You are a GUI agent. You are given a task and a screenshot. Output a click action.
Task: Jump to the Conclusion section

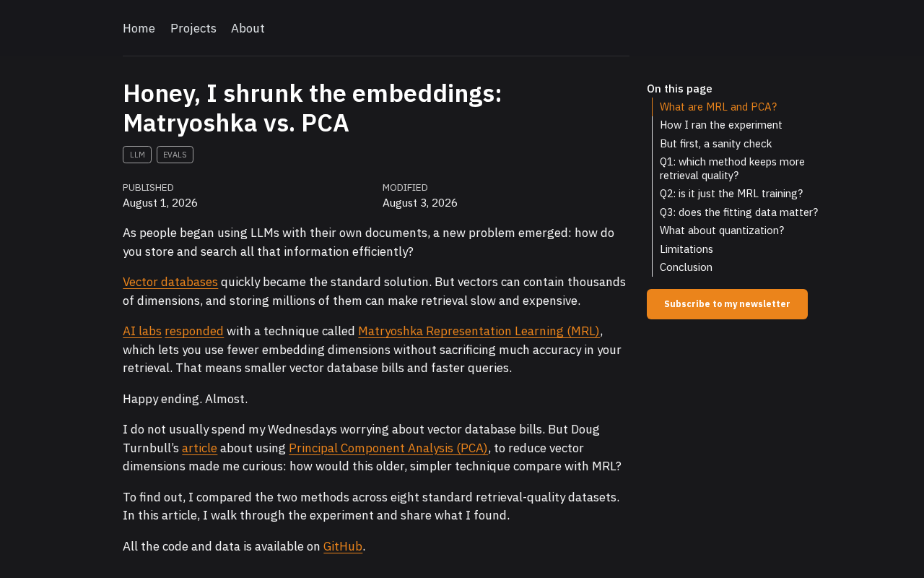coord(686,267)
